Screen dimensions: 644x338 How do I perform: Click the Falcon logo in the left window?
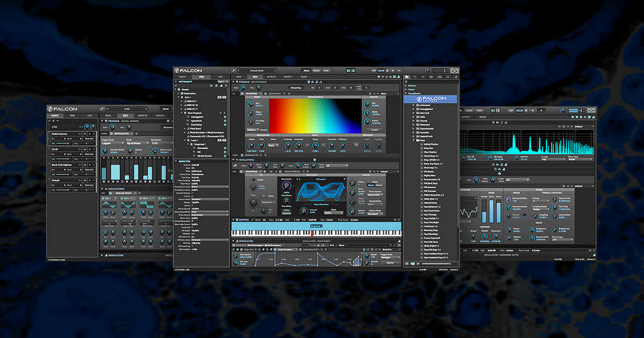(63, 109)
